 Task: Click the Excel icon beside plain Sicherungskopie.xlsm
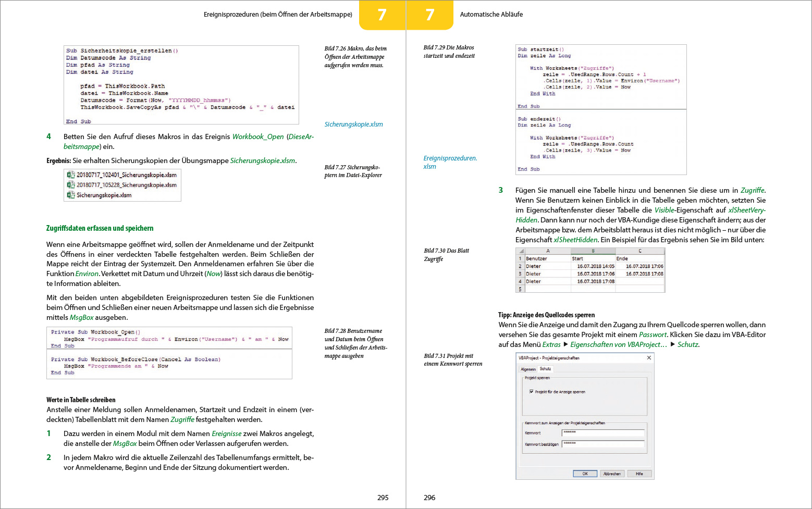tap(70, 195)
